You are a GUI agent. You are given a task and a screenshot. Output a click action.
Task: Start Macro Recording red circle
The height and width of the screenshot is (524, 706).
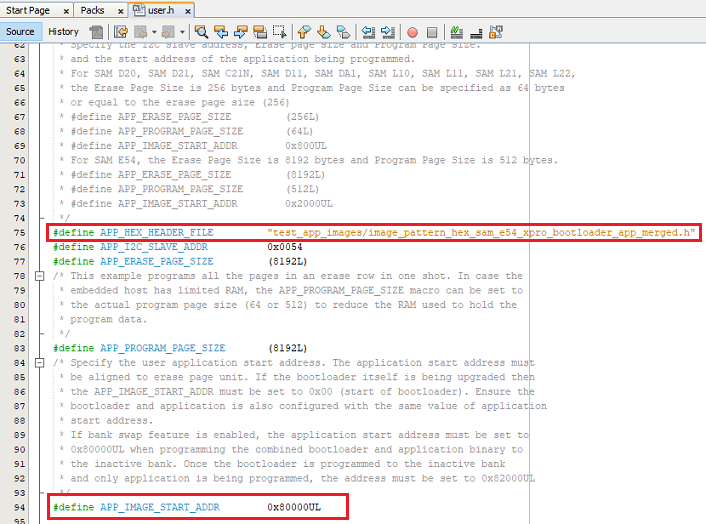pos(412,32)
